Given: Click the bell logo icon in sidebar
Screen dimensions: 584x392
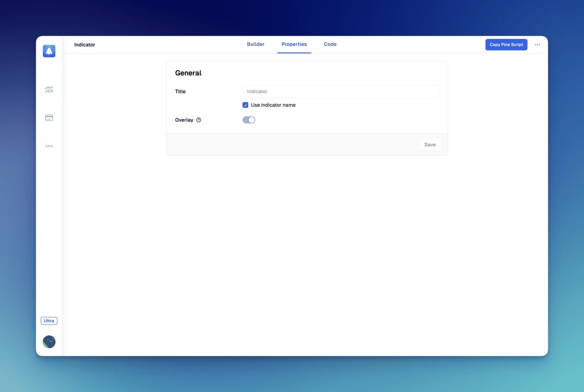Looking at the screenshot, I should [x=49, y=51].
